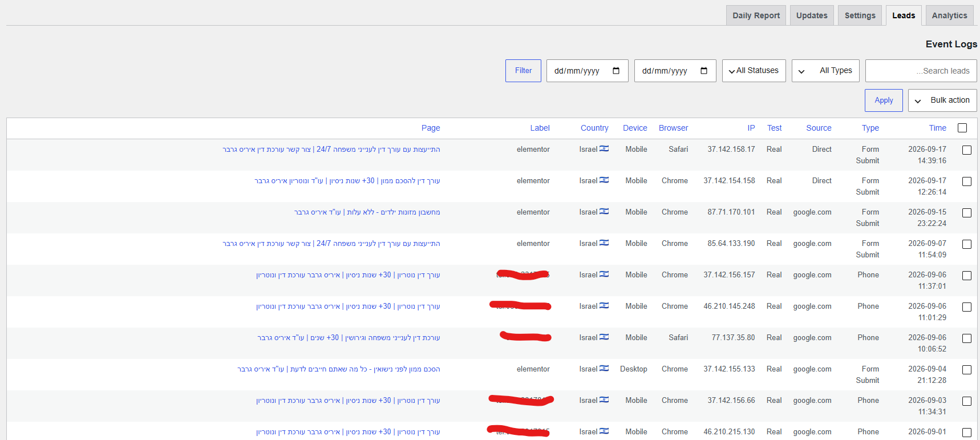Image resolution: width=980 pixels, height=440 pixels.
Task: Open calendar picker in the right date field
Action: (x=704, y=71)
